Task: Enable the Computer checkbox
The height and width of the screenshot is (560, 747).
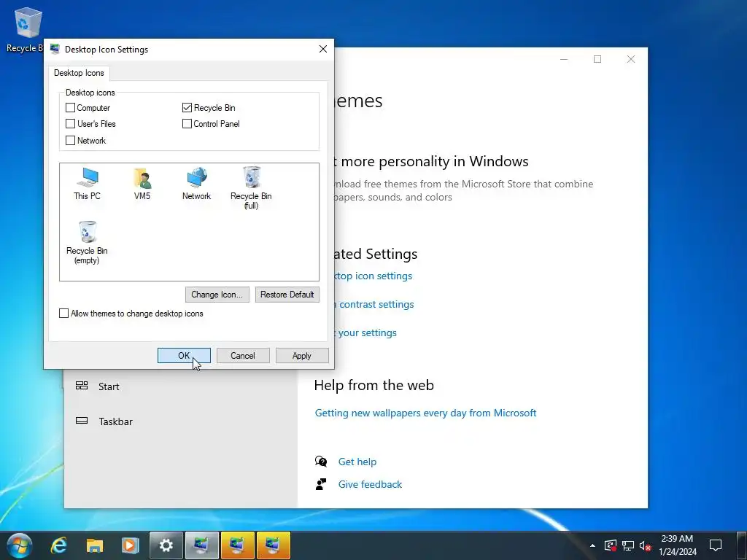Action: click(70, 108)
